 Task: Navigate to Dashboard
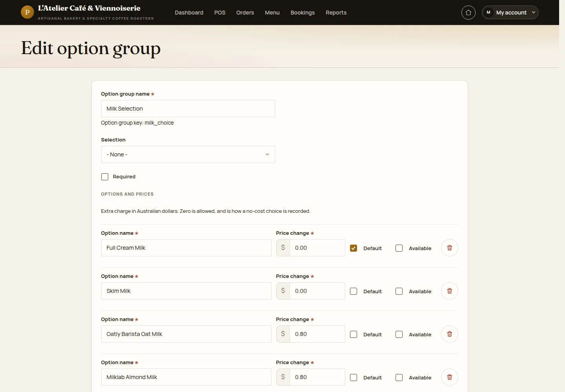pos(189,13)
